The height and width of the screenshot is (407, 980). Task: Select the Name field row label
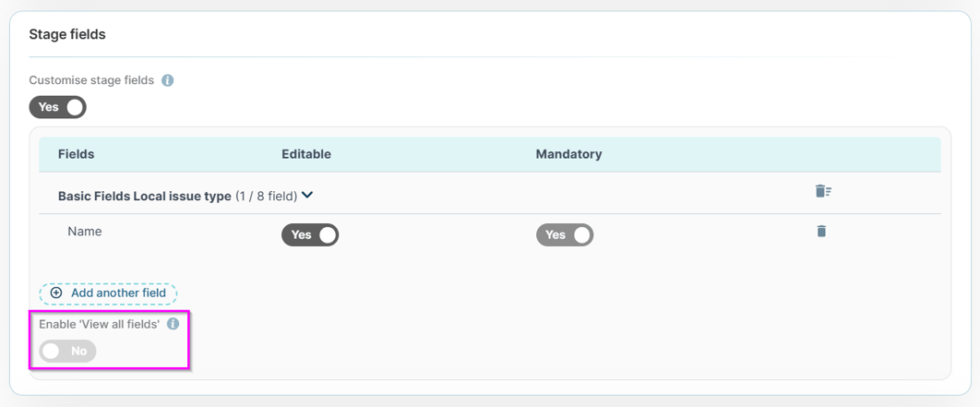(x=84, y=232)
